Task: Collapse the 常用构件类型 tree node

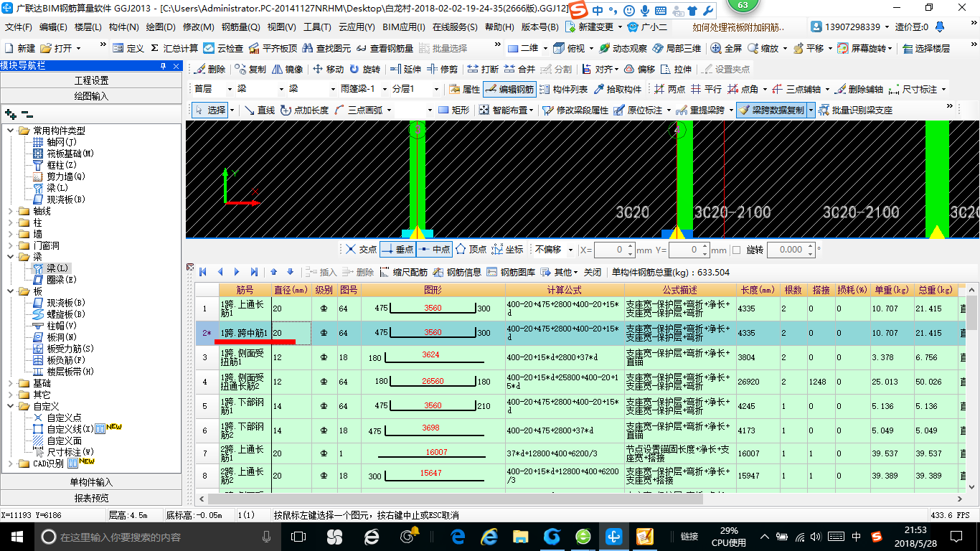Action: (11, 131)
